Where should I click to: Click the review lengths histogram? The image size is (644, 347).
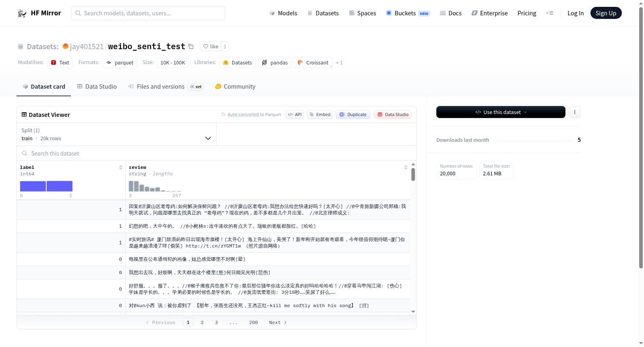[155, 186]
